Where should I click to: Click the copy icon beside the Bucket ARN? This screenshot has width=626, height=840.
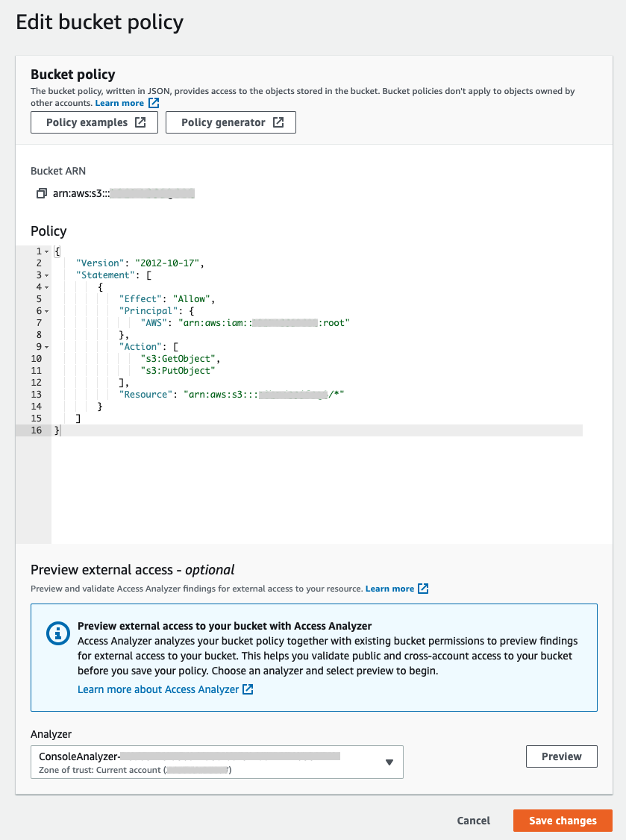(42, 192)
